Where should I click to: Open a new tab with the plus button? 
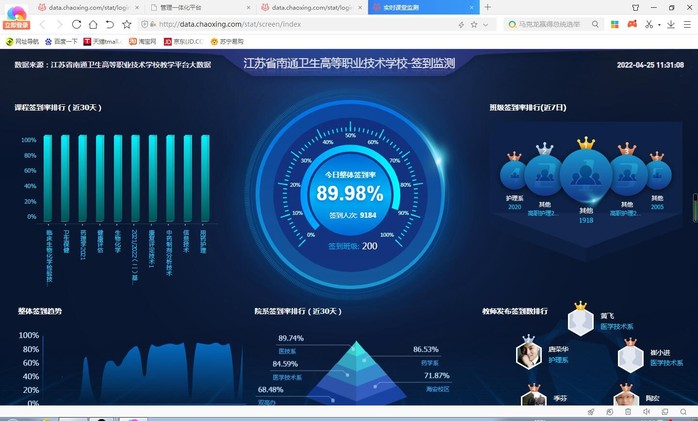[487, 7]
